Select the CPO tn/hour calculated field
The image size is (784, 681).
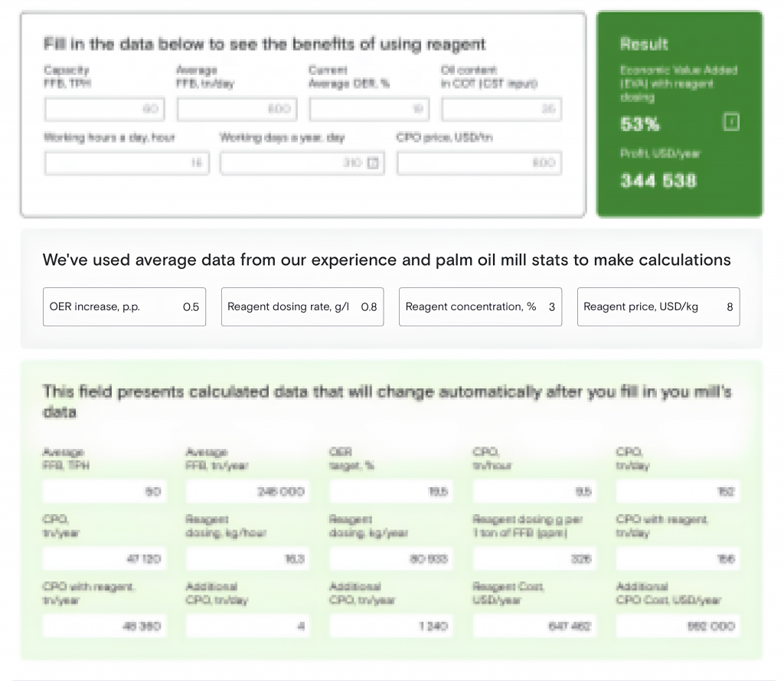click(534, 491)
